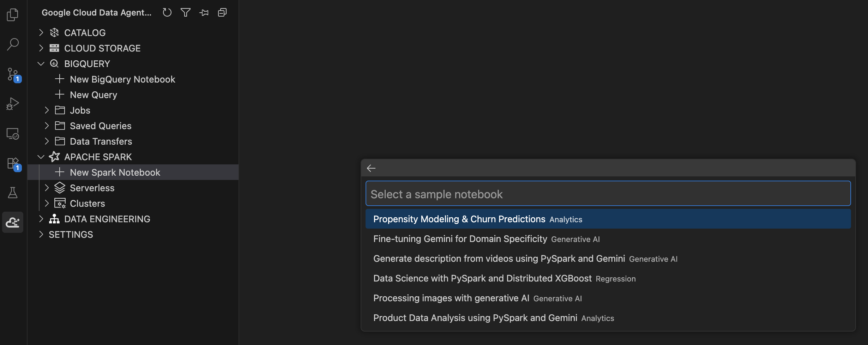Click the collapse all icon
This screenshot has width=868, height=345.
[x=222, y=13]
